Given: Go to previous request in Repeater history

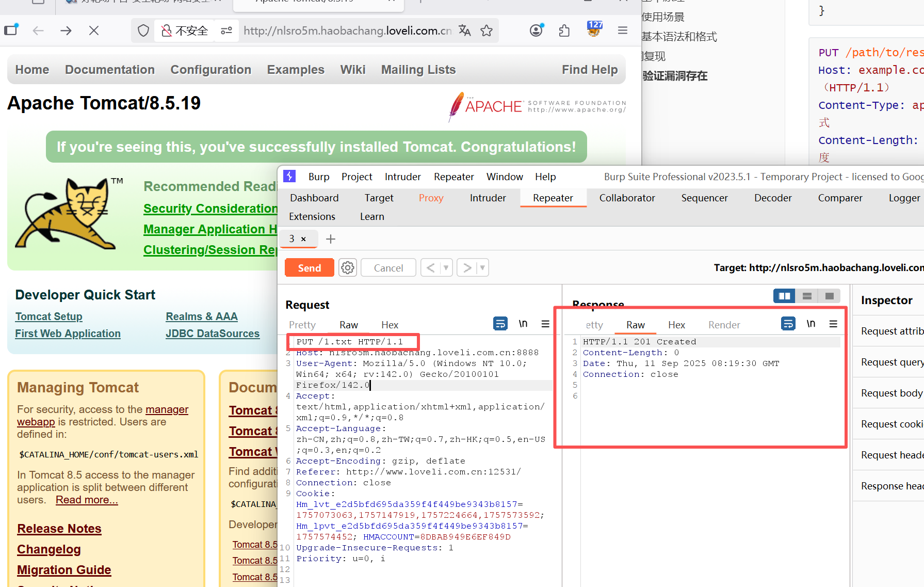Looking at the screenshot, I should 430,267.
